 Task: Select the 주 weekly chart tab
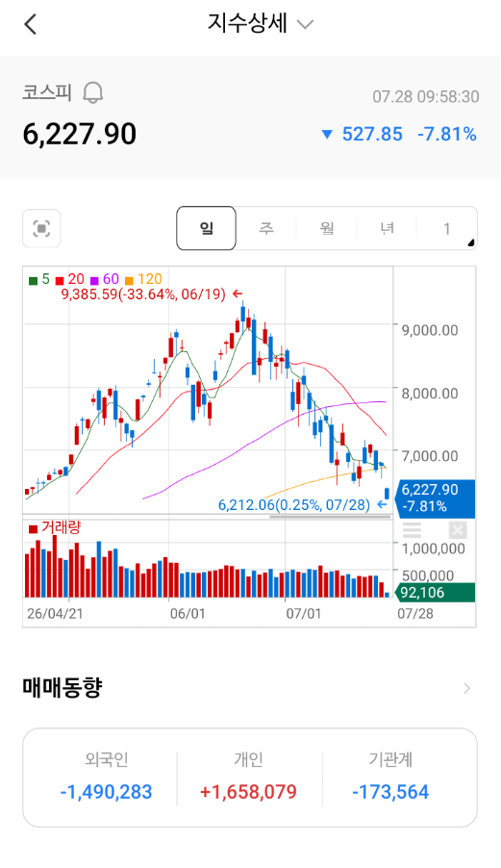point(266,228)
